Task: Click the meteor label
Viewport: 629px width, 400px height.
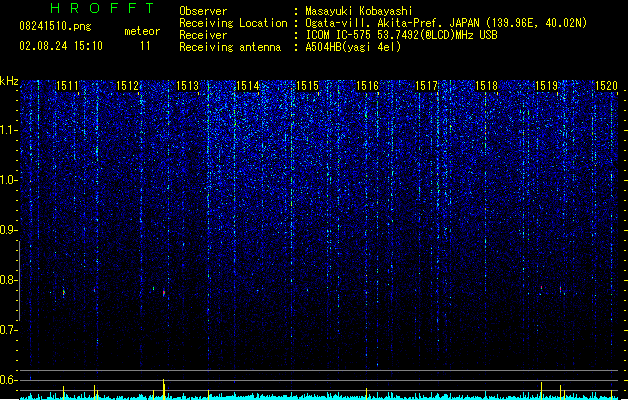Action: (142, 31)
